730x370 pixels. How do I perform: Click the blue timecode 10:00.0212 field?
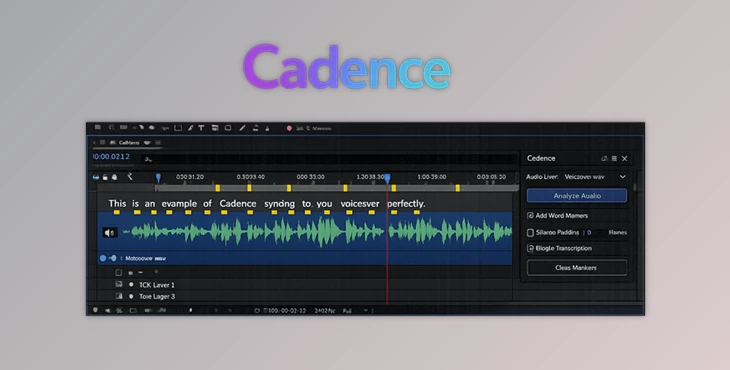click(x=111, y=156)
